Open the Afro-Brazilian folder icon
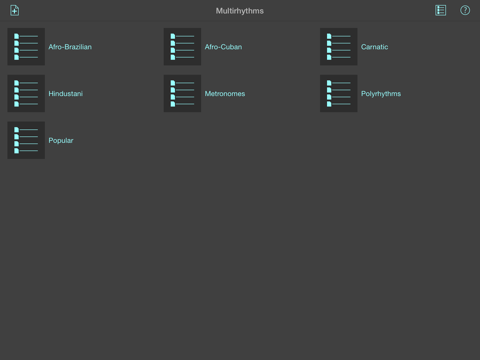The image size is (480, 360). point(26,47)
